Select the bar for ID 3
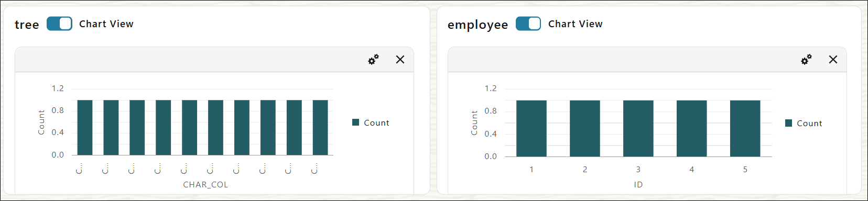The image size is (868, 201). (638, 128)
